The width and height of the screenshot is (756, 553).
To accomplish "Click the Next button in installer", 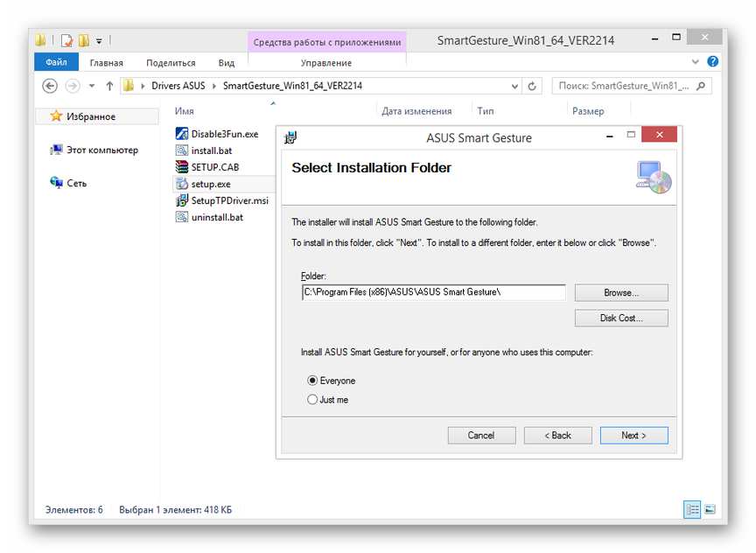I will tap(633, 435).
